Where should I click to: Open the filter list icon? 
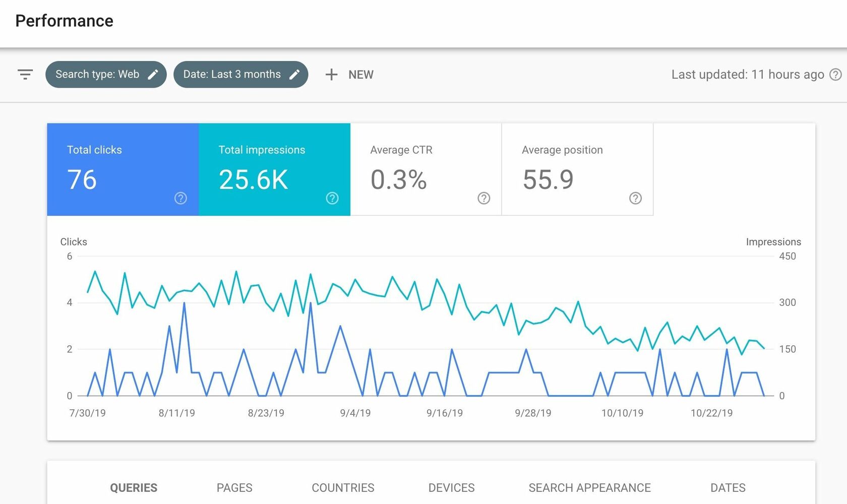coord(25,75)
